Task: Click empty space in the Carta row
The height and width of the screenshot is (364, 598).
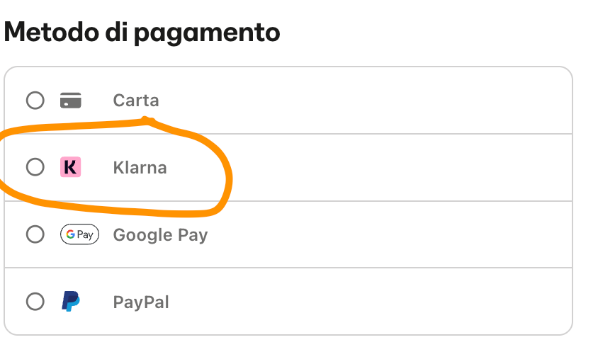Action: pos(362,101)
